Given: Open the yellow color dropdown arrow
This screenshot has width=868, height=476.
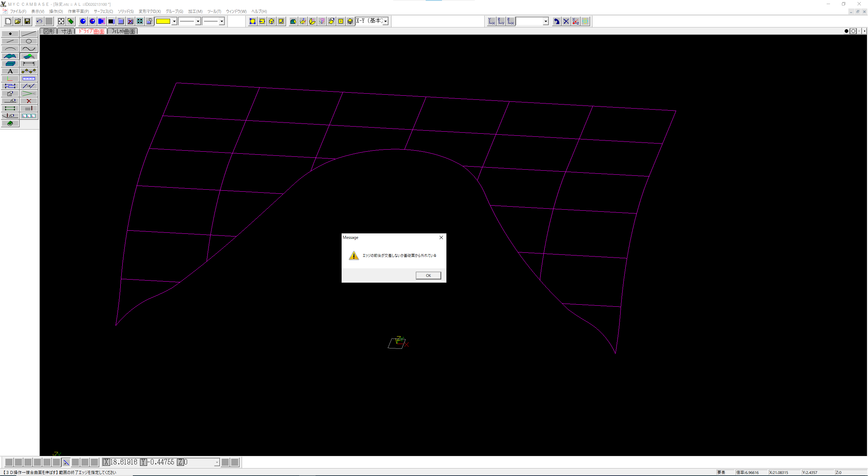Looking at the screenshot, I should coord(174,21).
